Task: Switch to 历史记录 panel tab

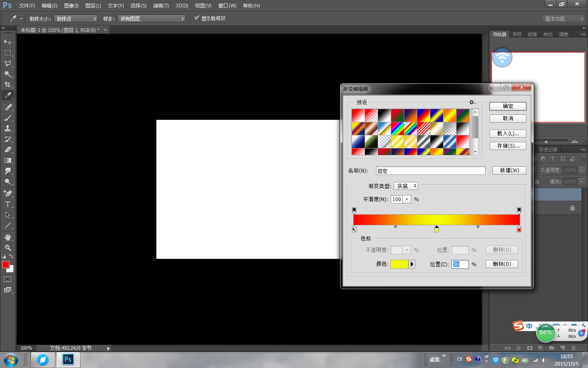Action: coord(548,150)
